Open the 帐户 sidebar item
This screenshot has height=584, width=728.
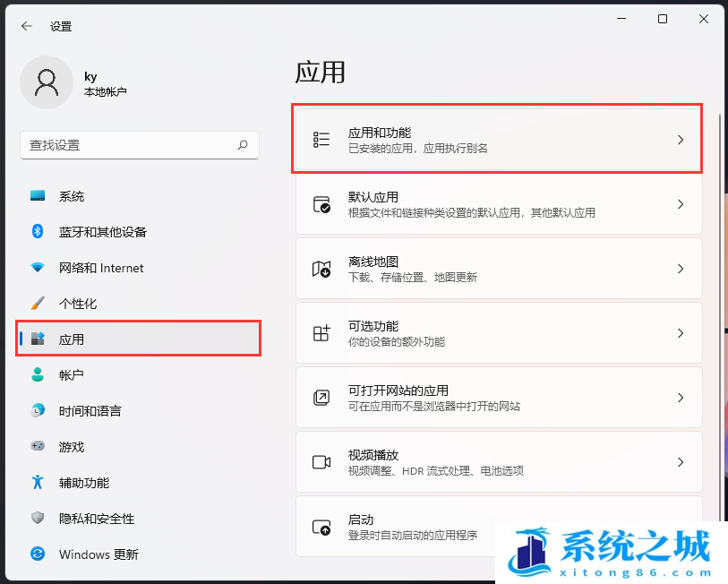click(72, 375)
